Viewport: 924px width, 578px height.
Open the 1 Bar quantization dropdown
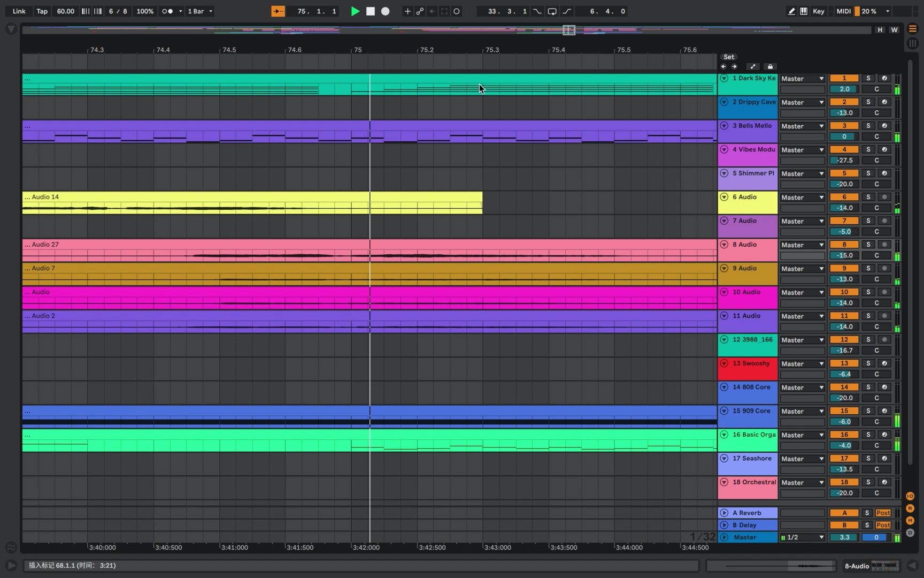[201, 11]
